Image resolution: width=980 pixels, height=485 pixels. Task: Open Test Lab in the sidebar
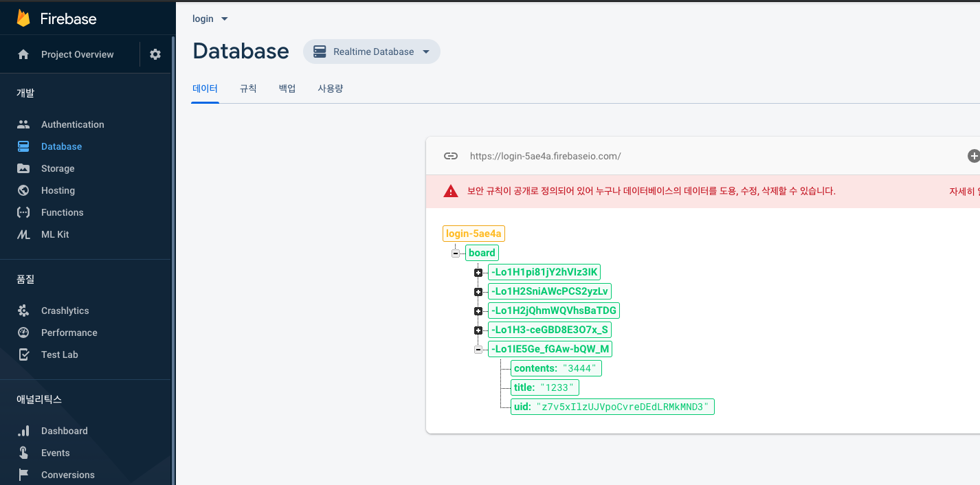[x=60, y=354]
